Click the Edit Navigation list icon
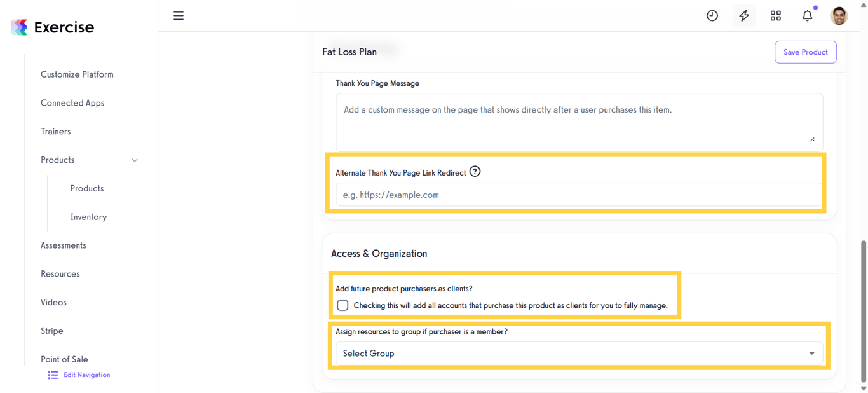Screen dimensions: 868x393 click(x=53, y=375)
